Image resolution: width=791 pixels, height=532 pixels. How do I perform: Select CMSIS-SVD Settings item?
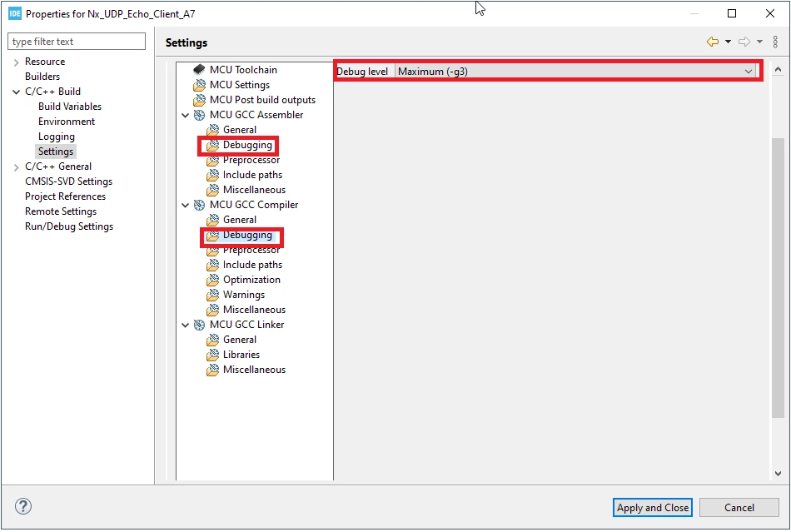68,181
